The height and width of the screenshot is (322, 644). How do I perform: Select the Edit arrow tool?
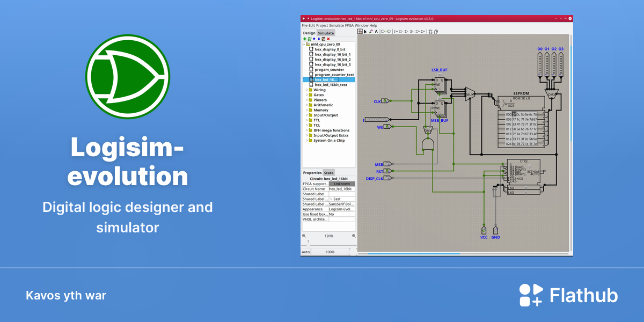[x=365, y=31]
